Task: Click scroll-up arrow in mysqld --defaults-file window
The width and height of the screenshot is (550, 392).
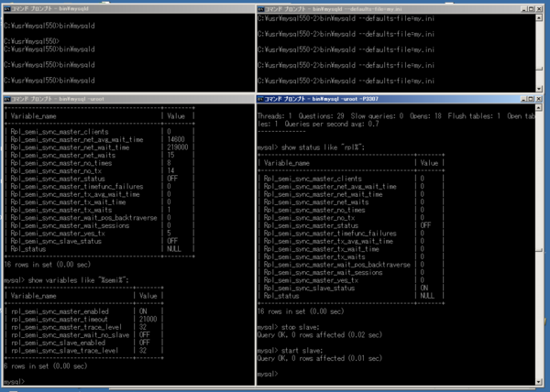Action: 539,17
